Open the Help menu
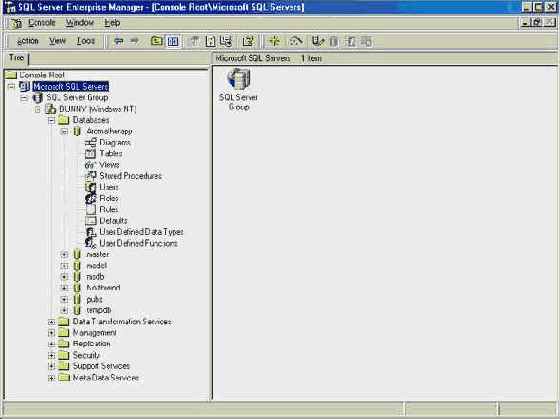 (x=112, y=23)
